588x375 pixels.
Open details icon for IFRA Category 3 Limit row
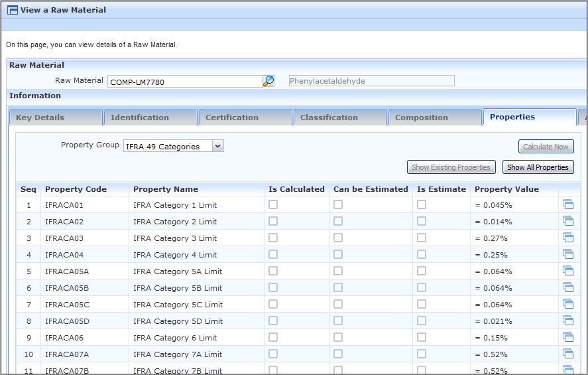coord(568,238)
